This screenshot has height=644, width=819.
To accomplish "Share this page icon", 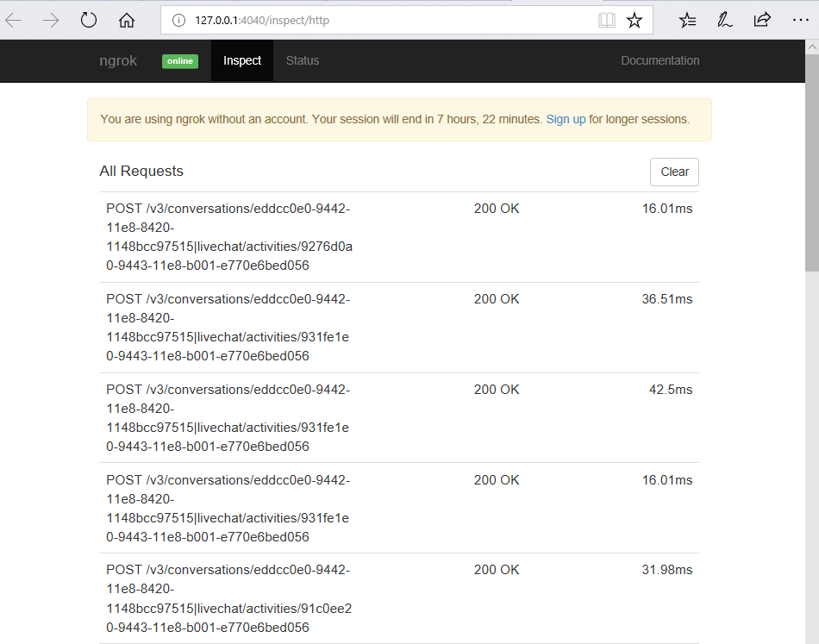I will 762,20.
